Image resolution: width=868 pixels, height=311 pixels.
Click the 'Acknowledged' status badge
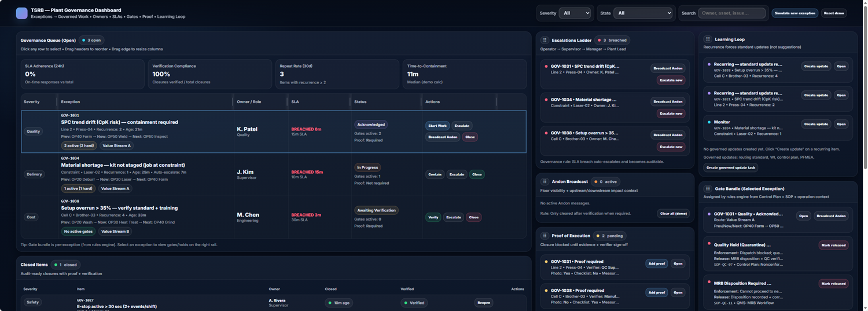(x=371, y=125)
